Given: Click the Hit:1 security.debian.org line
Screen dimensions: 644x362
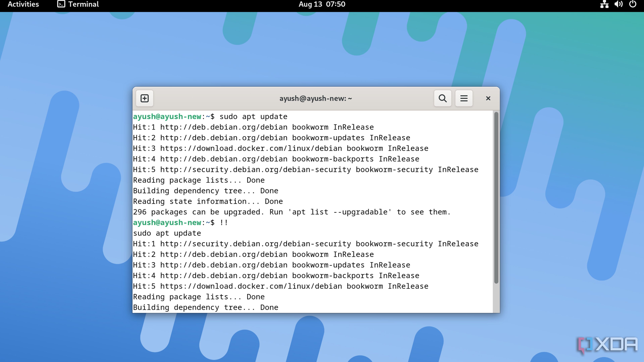Looking at the screenshot, I should tap(306, 244).
